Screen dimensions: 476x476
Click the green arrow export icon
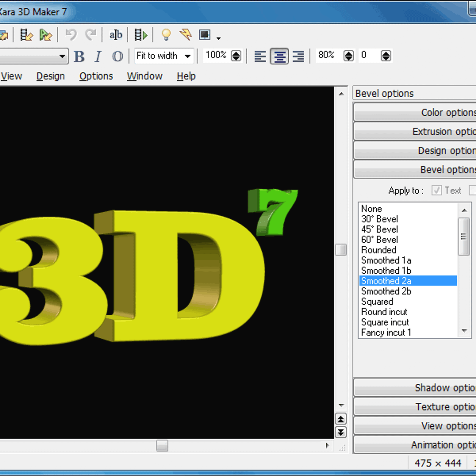[x=46, y=35]
